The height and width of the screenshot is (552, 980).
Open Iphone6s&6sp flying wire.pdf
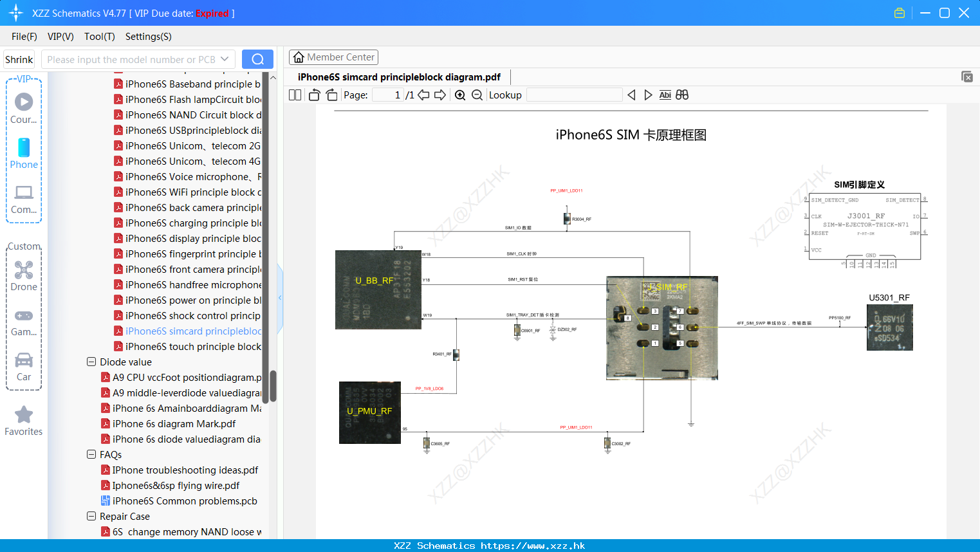coord(171,485)
